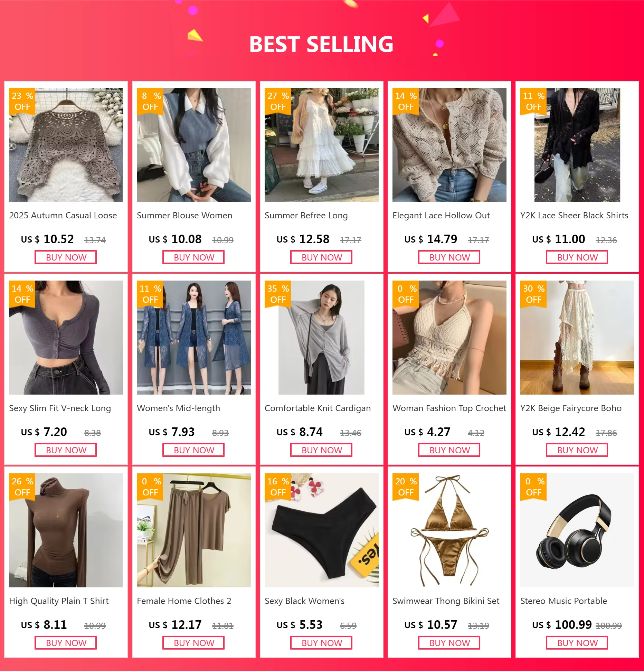Click BUY NOW for Summer Blouse Women

[x=193, y=257]
